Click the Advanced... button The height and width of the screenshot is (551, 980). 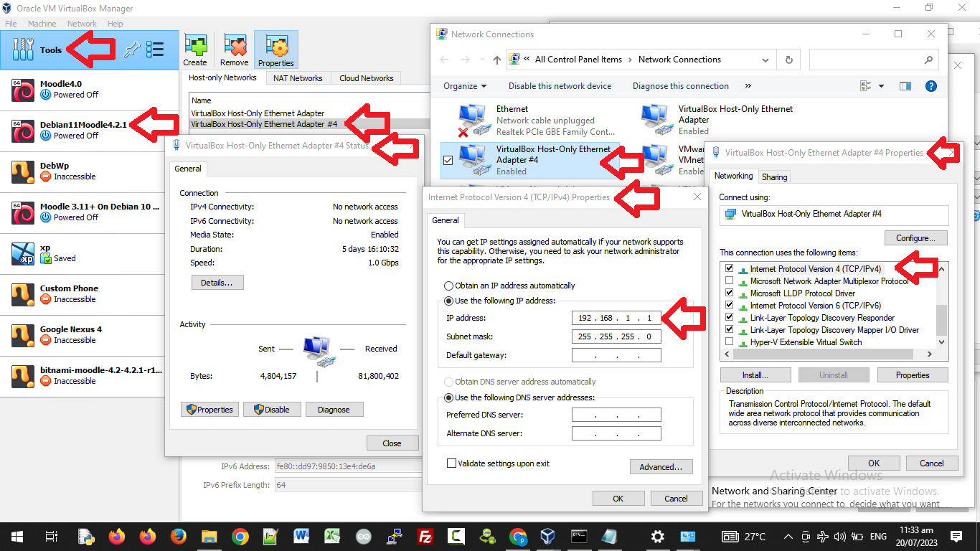[661, 467]
